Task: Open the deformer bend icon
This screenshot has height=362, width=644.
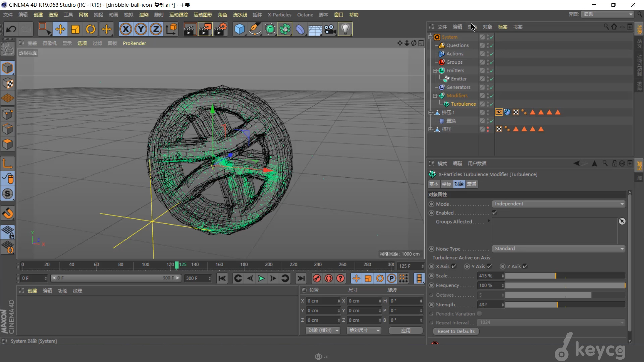Action: [300, 29]
